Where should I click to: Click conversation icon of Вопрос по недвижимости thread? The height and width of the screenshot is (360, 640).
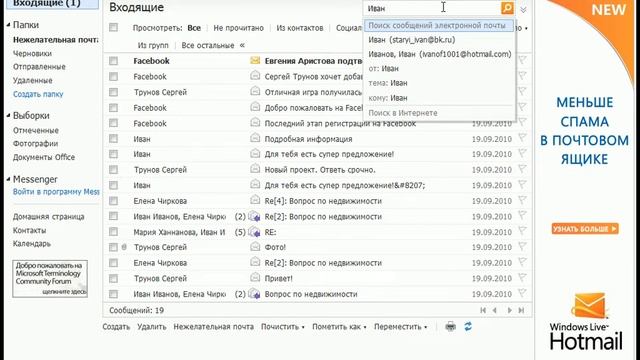255,293
